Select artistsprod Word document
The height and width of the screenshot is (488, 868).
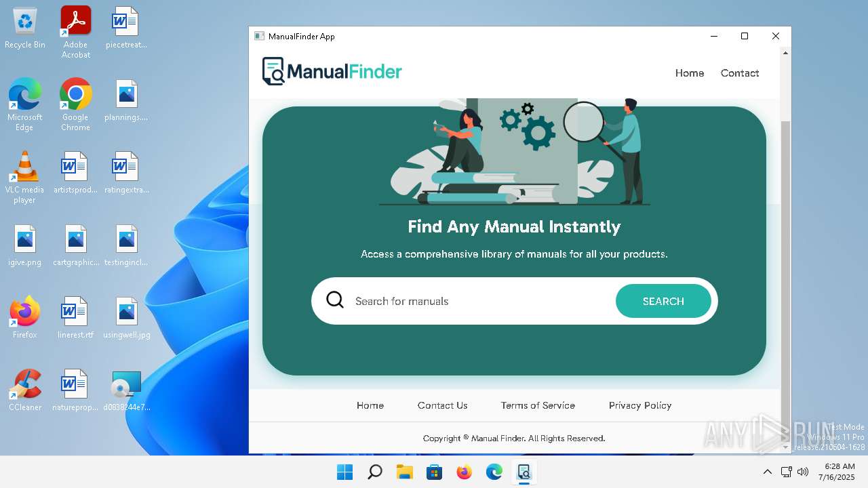(x=76, y=173)
